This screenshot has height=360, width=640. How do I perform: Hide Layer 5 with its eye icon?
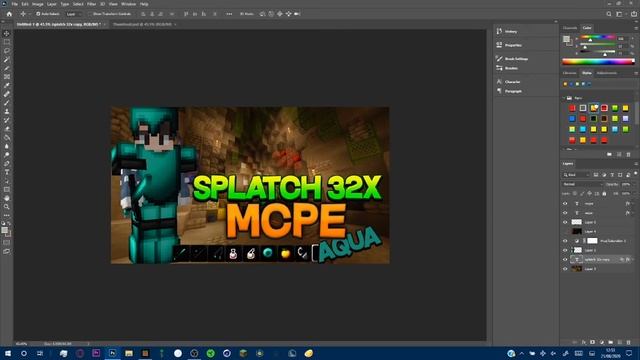point(565,222)
